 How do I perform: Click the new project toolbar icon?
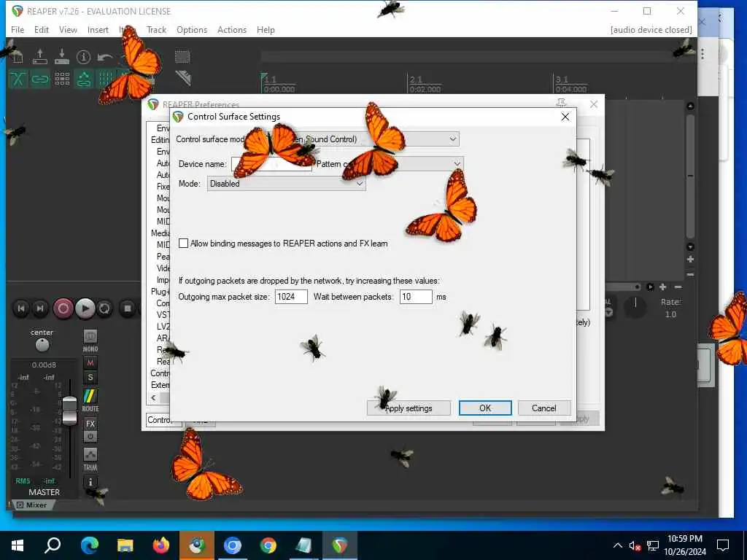tap(18, 57)
